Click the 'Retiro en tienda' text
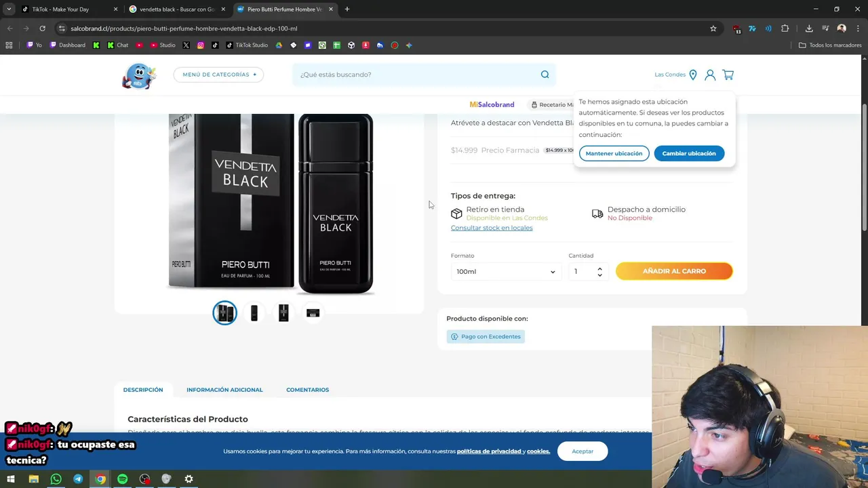Screen dimensions: 868x488 (x=495, y=209)
